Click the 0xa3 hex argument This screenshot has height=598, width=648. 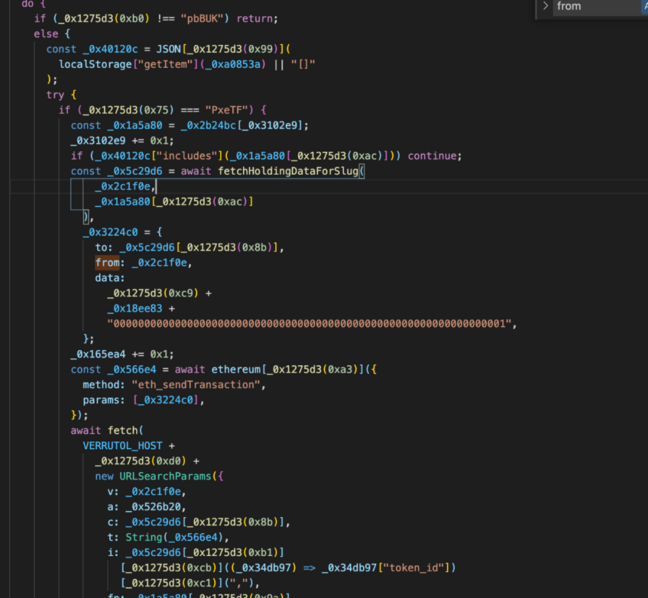coord(340,369)
